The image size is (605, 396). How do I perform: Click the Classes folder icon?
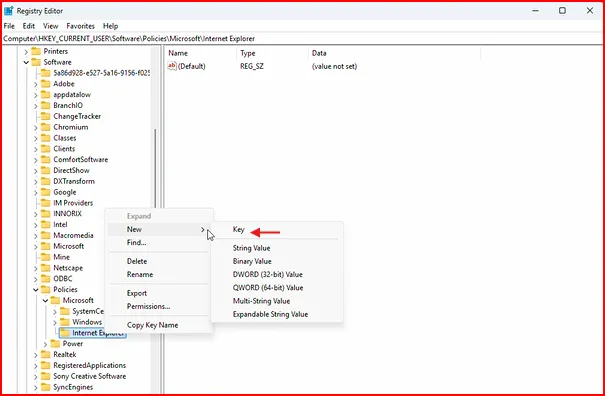coord(46,138)
